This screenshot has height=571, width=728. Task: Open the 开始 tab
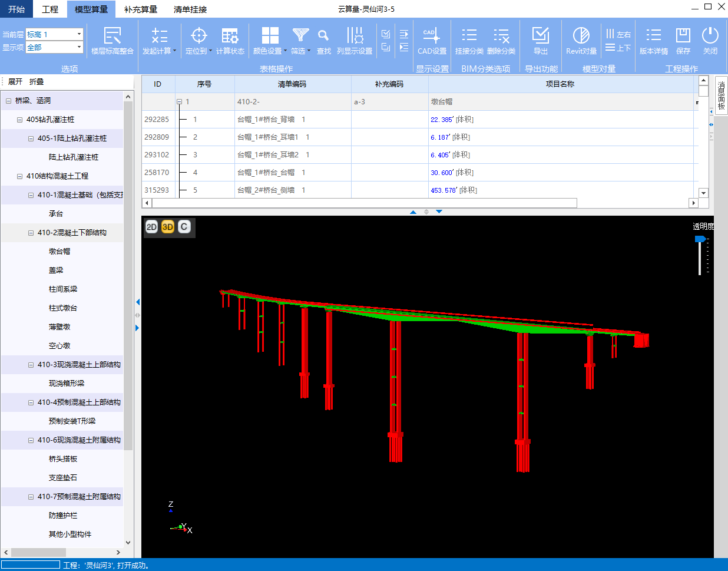click(16, 9)
